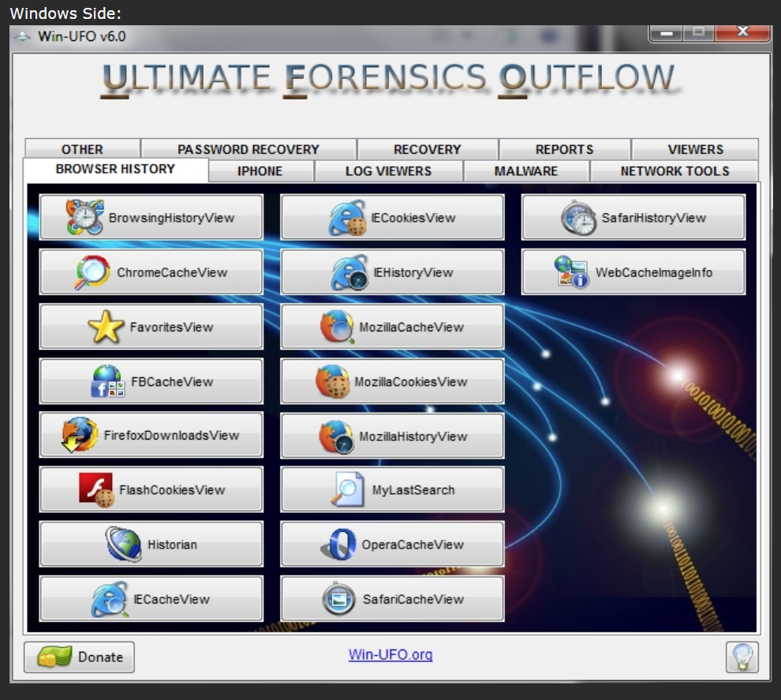The width and height of the screenshot is (781, 700).
Task: Start Historian using its globe icon
Action: click(x=124, y=544)
